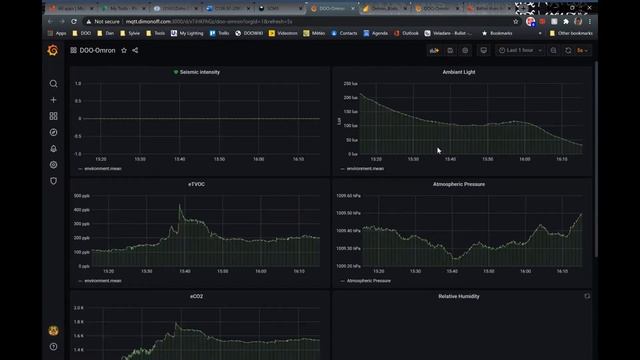Open Dashboard settings gear in top toolbar

click(x=465, y=50)
